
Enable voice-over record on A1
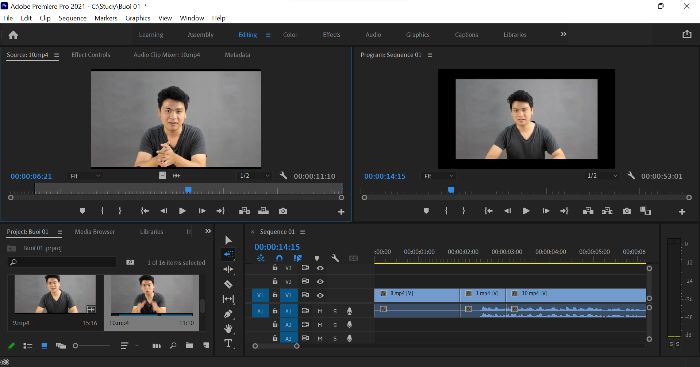coord(350,311)
